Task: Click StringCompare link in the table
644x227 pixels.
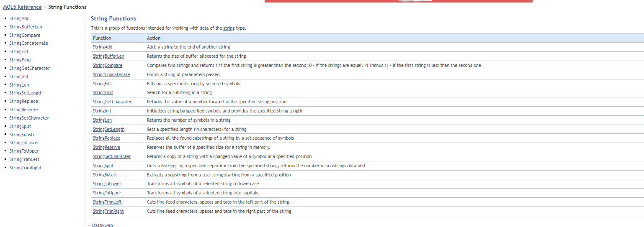Action: click(108, 65)
